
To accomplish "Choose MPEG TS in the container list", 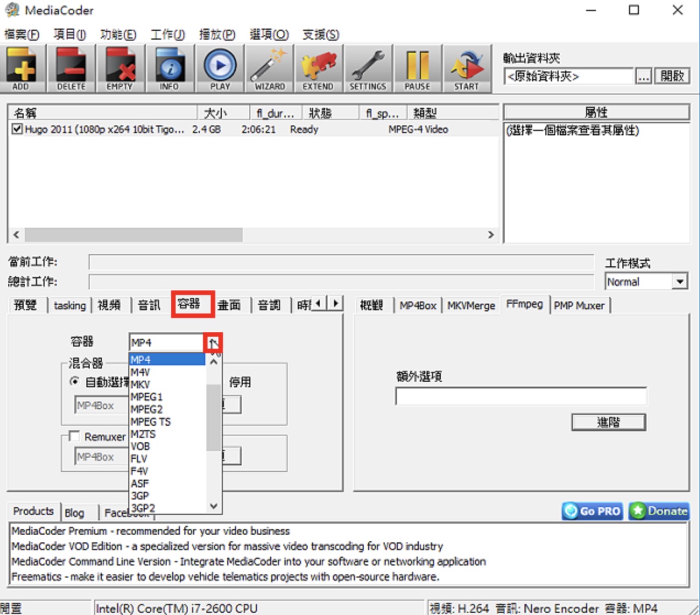I will 167,422.
